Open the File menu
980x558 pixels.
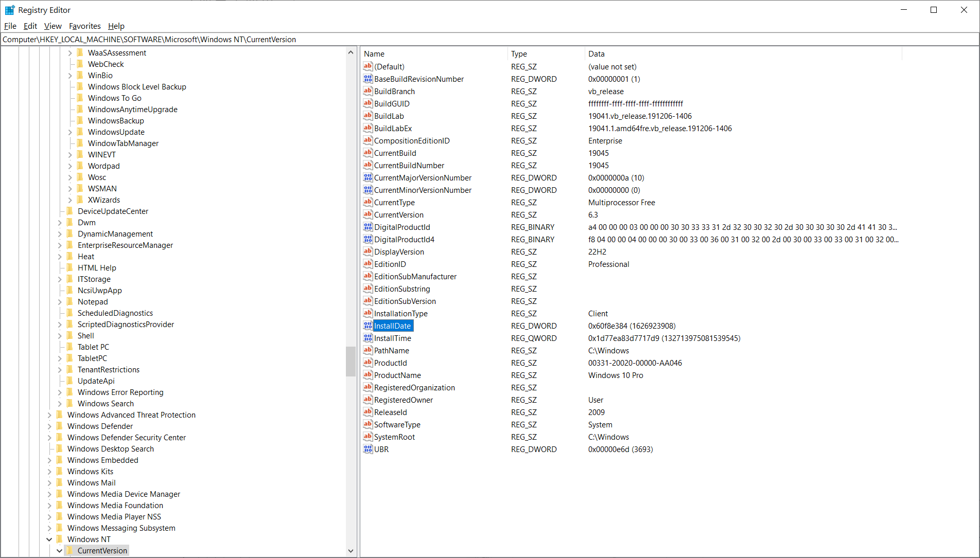pos(10,26)
